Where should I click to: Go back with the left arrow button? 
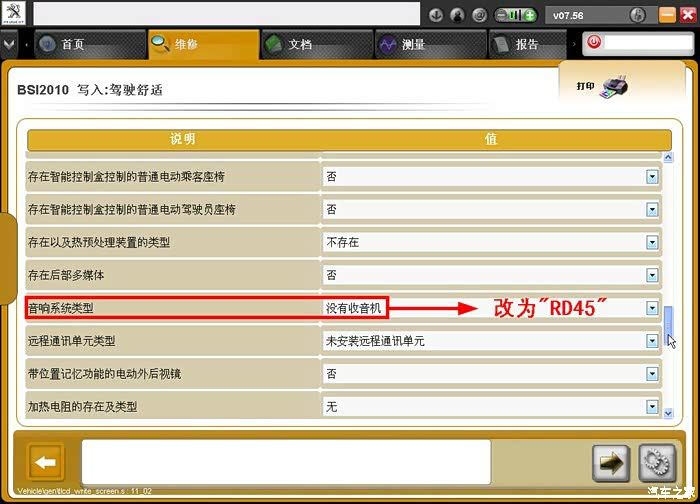pos(46,462)
